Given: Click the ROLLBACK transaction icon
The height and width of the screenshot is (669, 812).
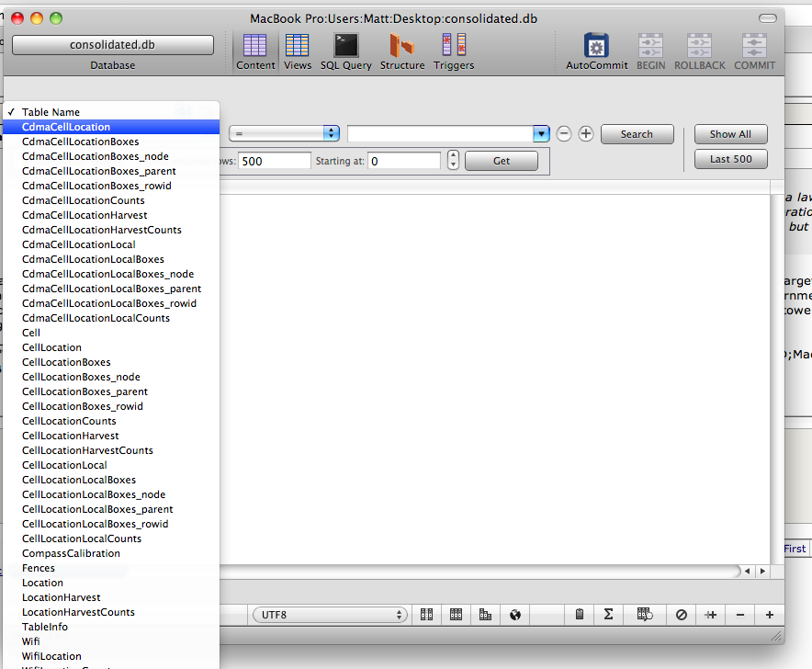Looking at the screenshot, I should pyautogui.click(x=699, y=51).
